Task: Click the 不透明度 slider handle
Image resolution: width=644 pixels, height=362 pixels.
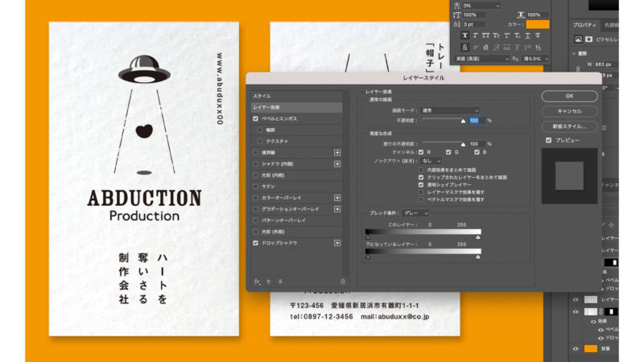Action: coord(464,121)
